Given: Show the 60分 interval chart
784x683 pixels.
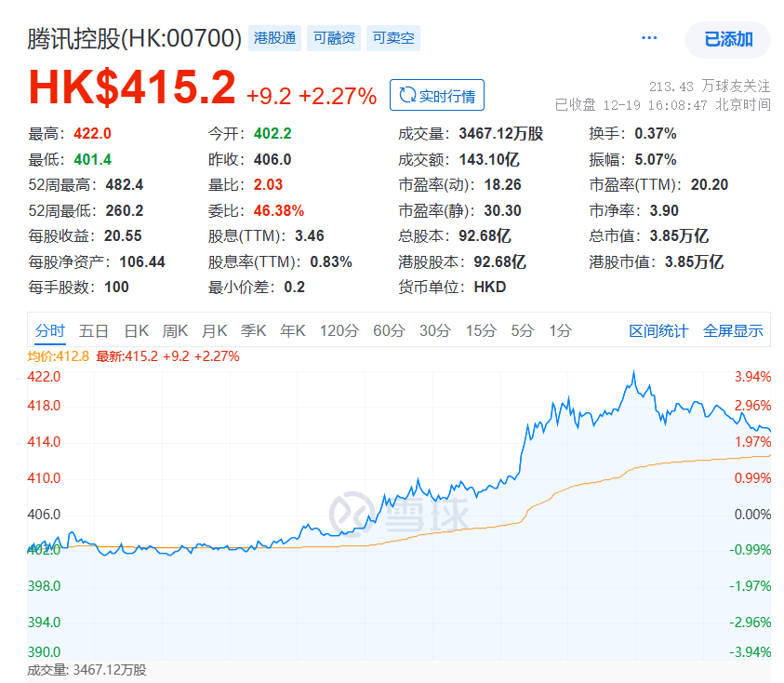Looking at the screenshot, I should point(389,330).
